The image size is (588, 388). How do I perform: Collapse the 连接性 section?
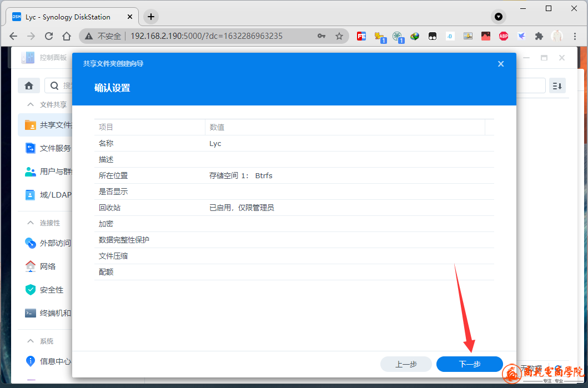pos(31,223)
